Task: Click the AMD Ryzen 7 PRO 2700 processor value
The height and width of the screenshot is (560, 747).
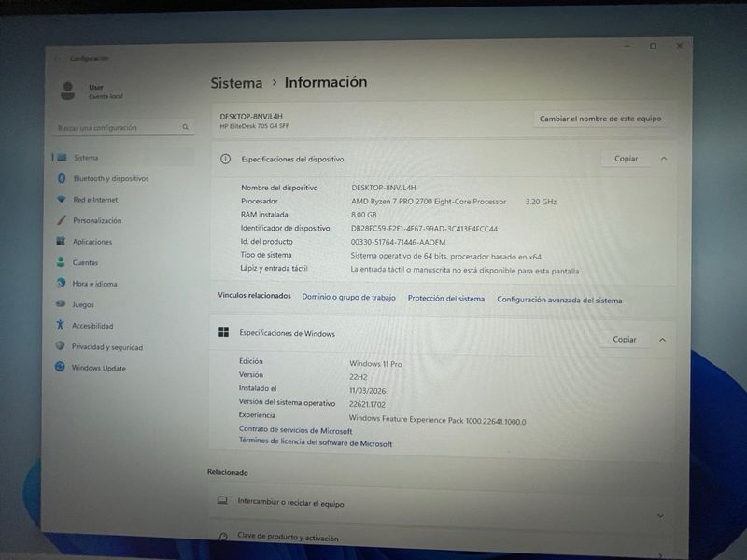Action: click(x=429, y=202)
